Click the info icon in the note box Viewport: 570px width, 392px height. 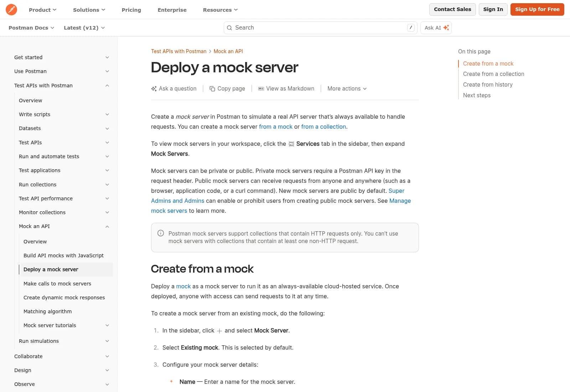point(161,233)
